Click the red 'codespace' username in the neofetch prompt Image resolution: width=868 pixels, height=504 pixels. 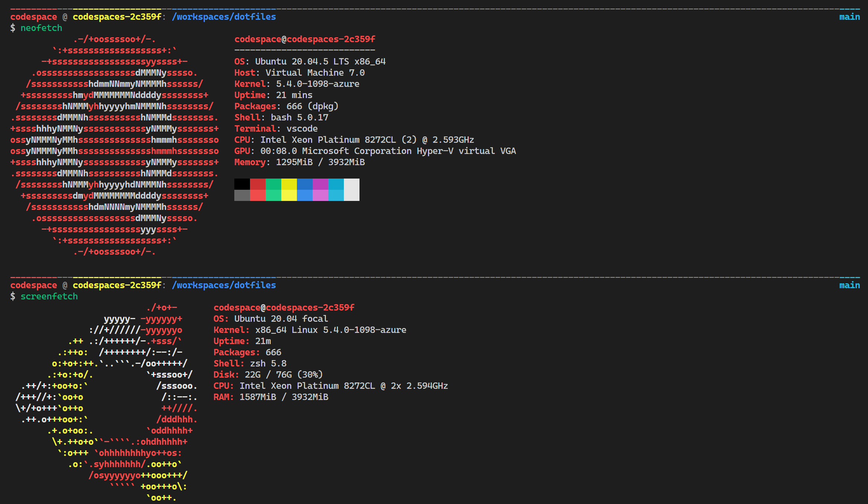point(34,17)
